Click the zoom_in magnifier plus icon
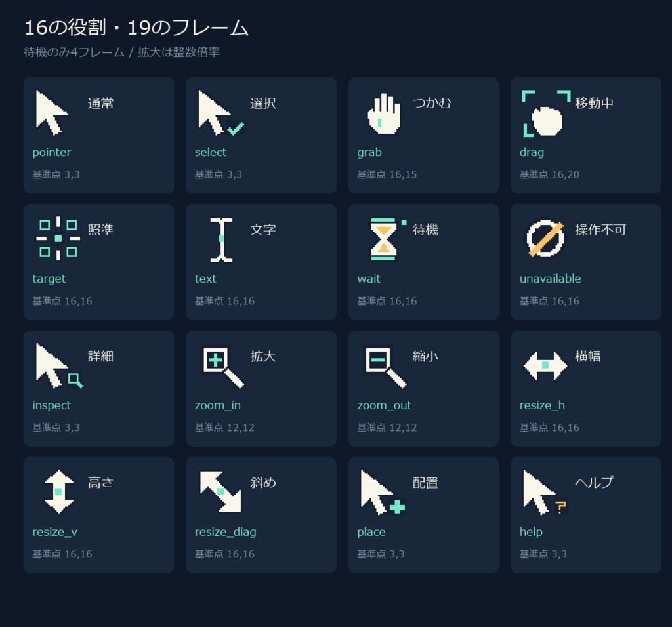This screenshot has width=672, height=627. coord(223,367)
